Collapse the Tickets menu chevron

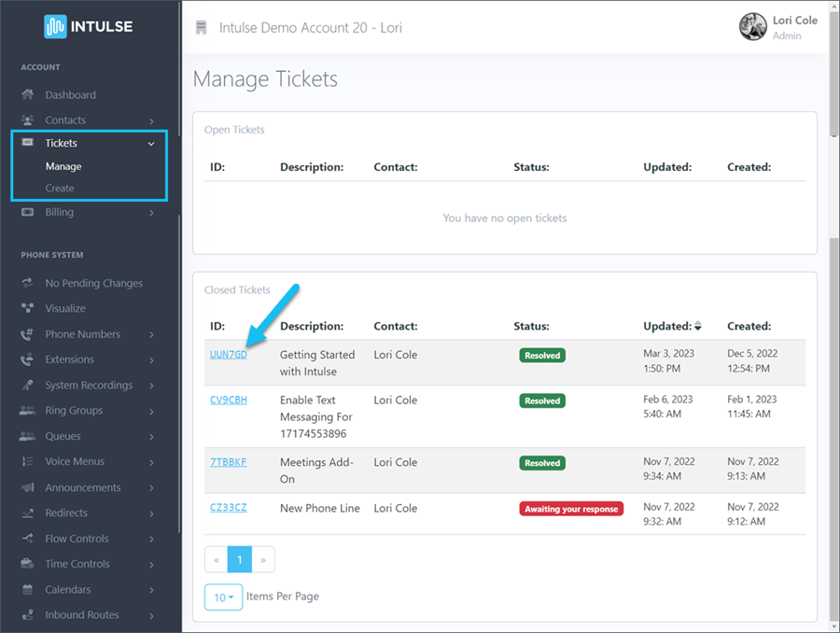(151, 144)
